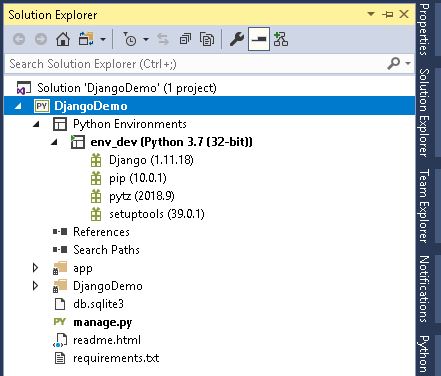The height and width of the screenshot is (376, 441).
Task: Click the Show All Files icon
Action: coord(207,39)
